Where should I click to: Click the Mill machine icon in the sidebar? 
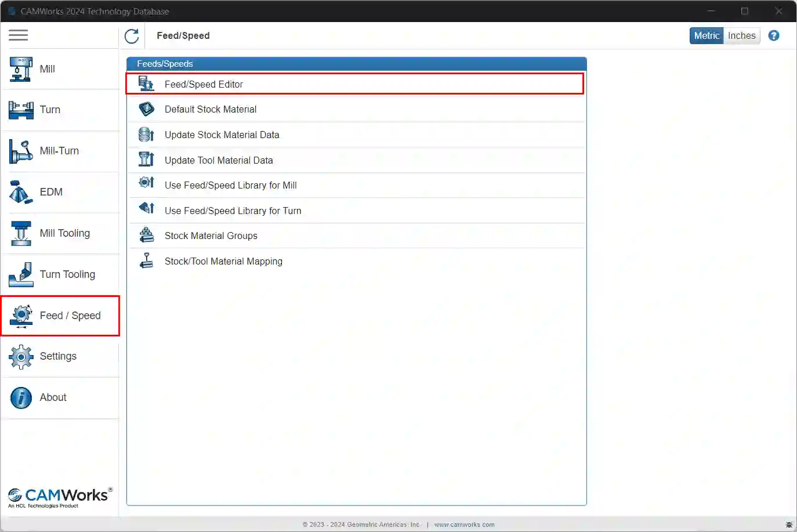[x=21, y=69]
